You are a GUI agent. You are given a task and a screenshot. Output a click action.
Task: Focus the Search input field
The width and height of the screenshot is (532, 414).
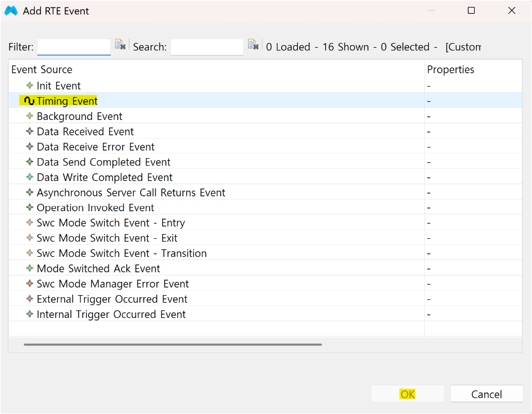click(207, 47)
